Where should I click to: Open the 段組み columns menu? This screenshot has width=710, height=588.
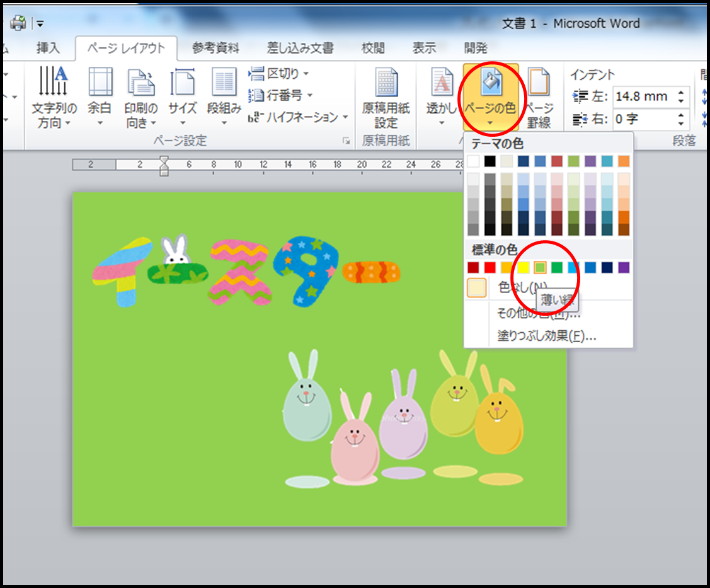pos(224,97)
